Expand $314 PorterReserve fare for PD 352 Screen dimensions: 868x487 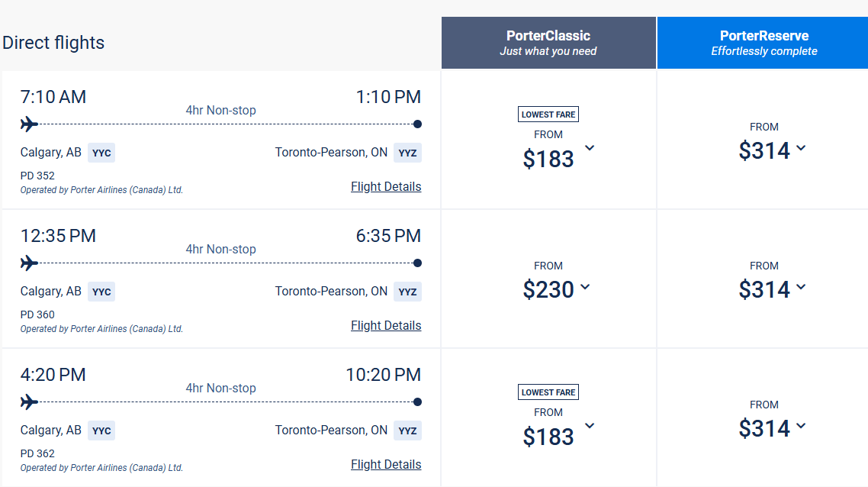[x=801, y=148]
